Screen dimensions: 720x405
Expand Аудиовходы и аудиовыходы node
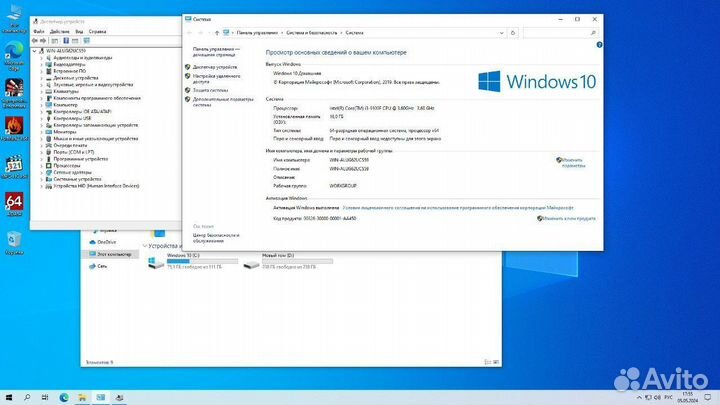(41, 58)
